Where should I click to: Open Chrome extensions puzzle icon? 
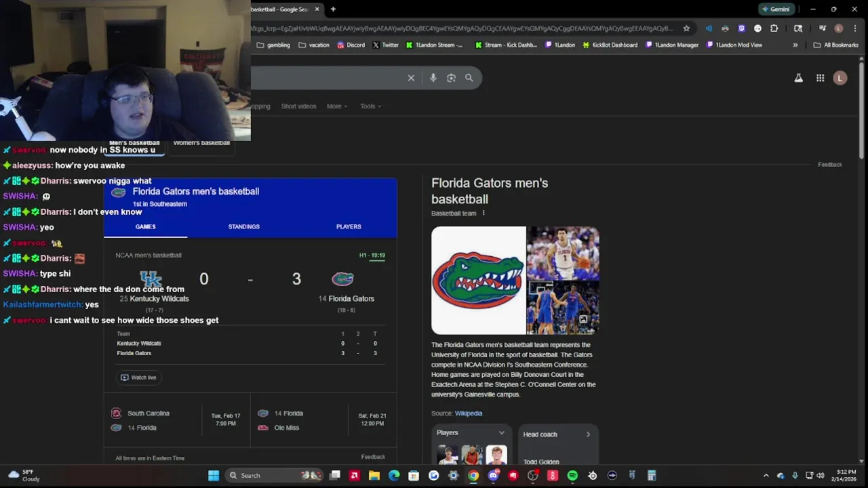tap(774, 28)
